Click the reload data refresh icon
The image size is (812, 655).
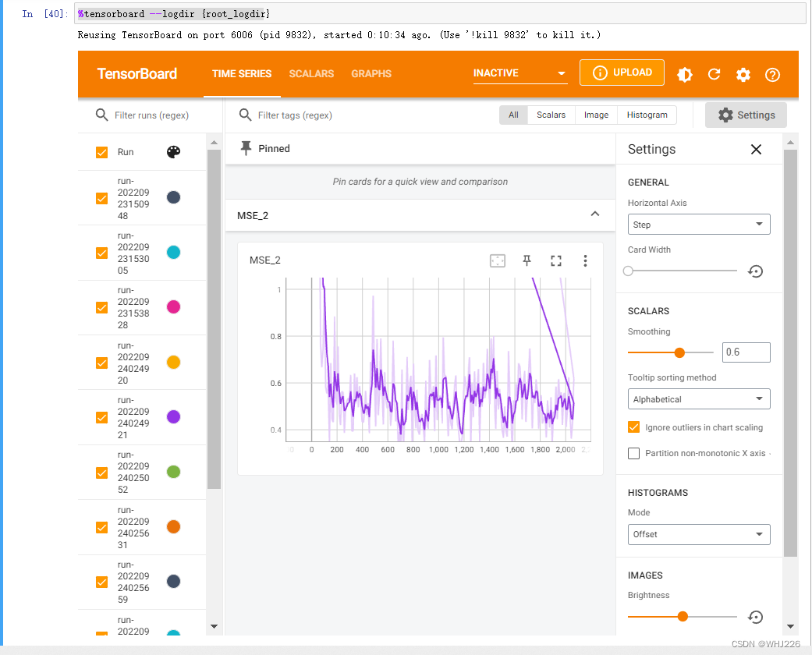pos(714,75)
